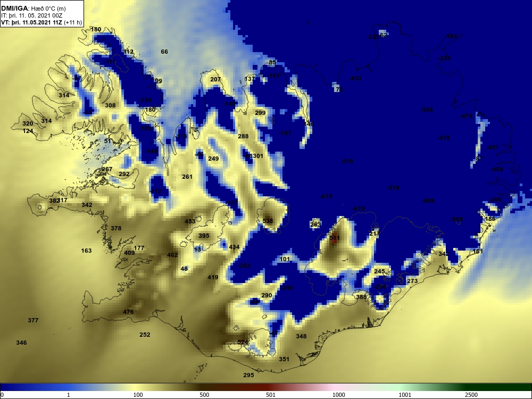Click the map value 388

pyautogui.click(x=361, y=297)
